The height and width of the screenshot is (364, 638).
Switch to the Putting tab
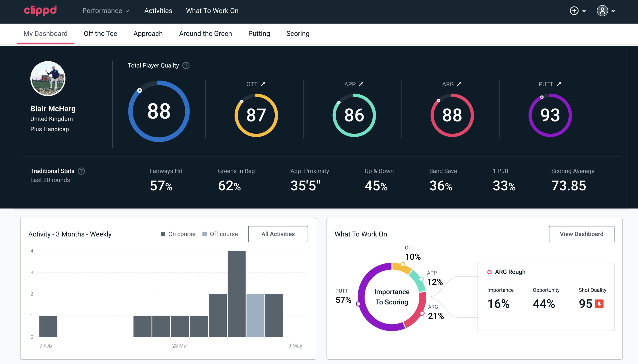point(259,33)
